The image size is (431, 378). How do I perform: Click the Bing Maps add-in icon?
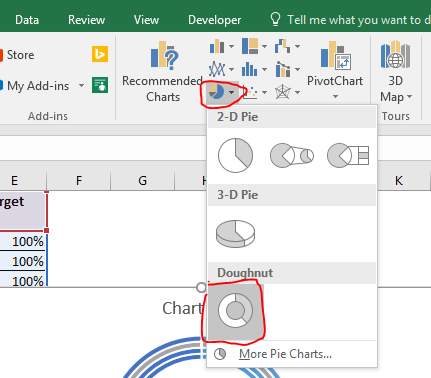[x=100, y=54]
